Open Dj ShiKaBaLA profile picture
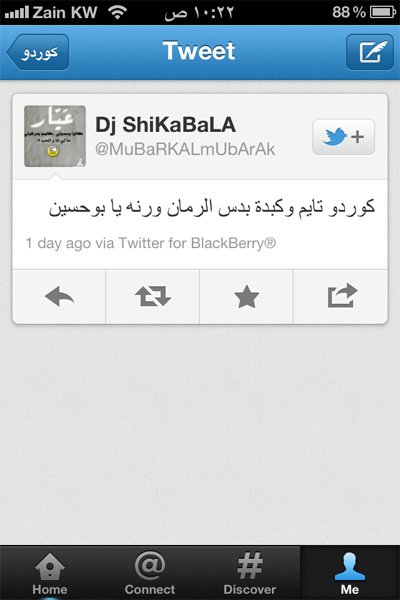Screen dimensions: 400x600 tap(55, 136)
